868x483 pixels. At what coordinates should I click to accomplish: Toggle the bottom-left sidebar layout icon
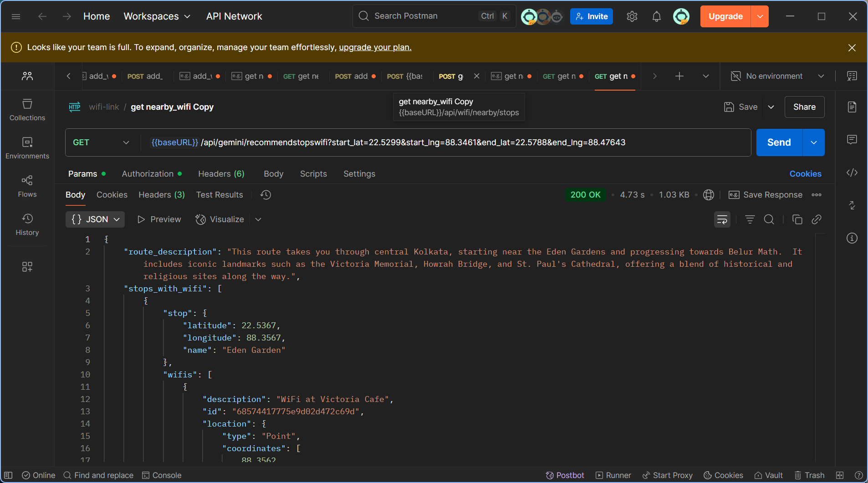click(8, 475)
